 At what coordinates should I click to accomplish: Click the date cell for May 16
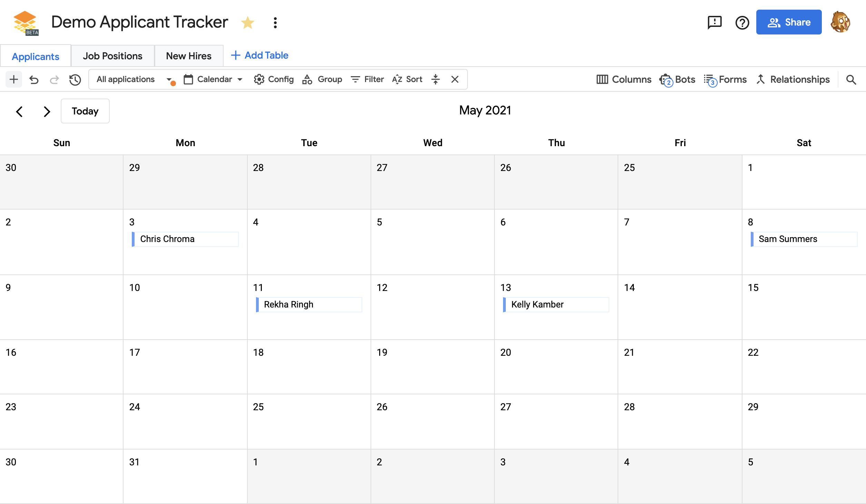61,367
